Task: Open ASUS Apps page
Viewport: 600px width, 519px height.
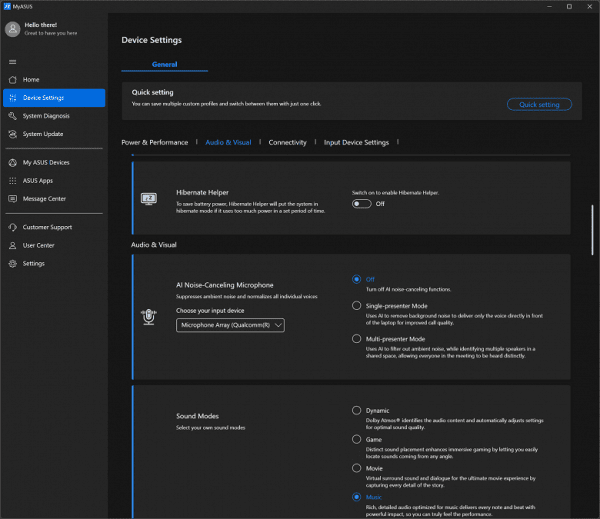Action: pyautogui.click(x=37, y=180)
